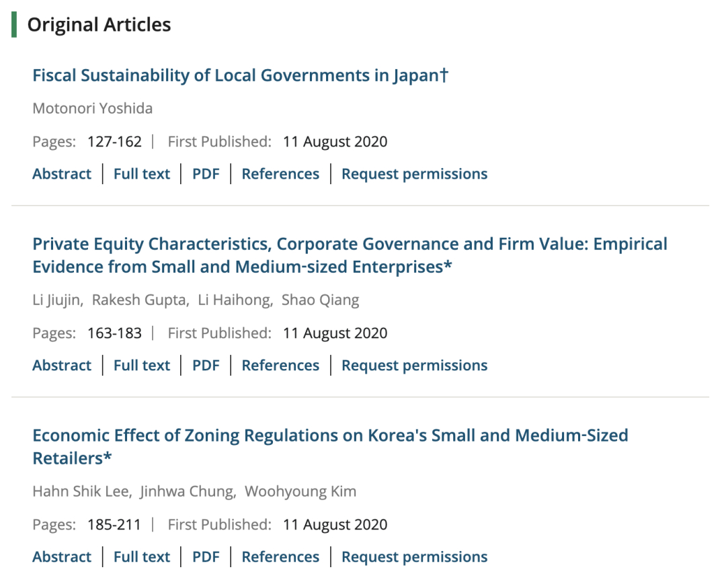View Abstract of Private Equity article

(62, 366)
